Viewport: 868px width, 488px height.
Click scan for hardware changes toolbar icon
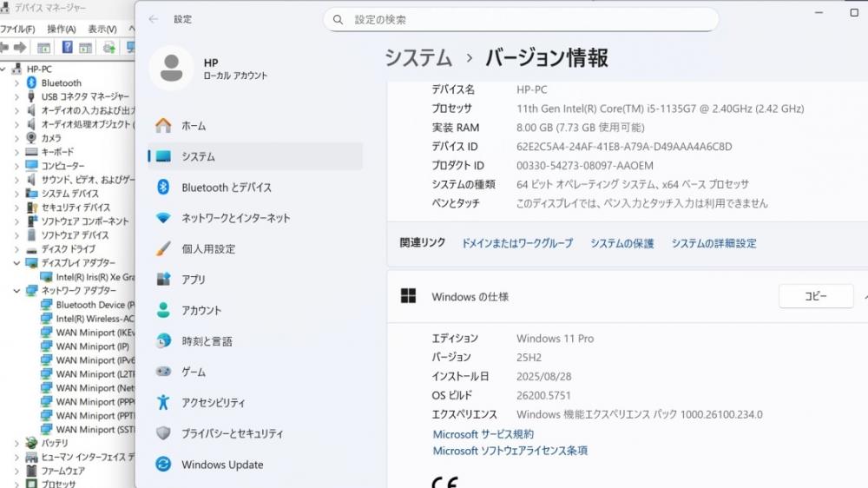tap(109, 48)
